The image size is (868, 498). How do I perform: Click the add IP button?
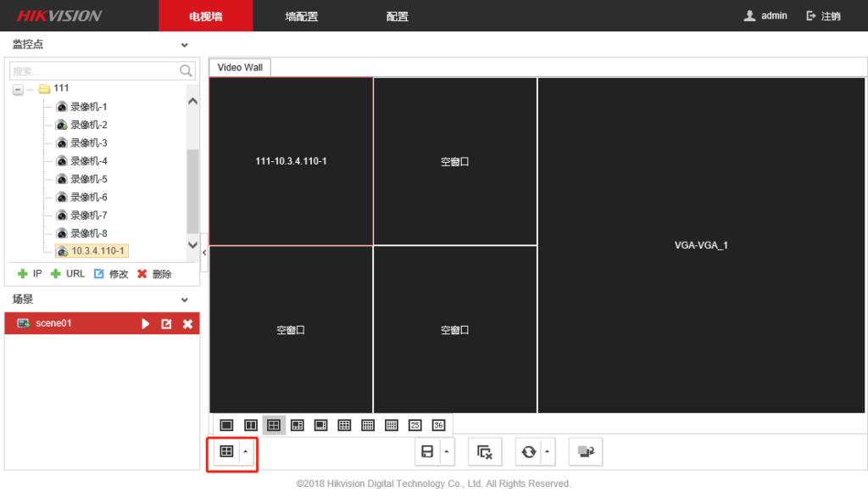(30, 274)
